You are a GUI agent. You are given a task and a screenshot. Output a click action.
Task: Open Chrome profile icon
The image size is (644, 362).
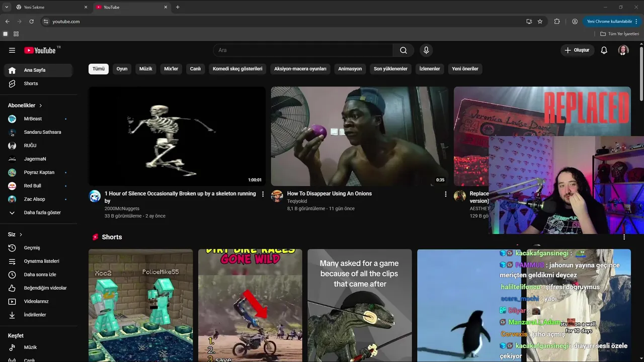pos(575,22)
